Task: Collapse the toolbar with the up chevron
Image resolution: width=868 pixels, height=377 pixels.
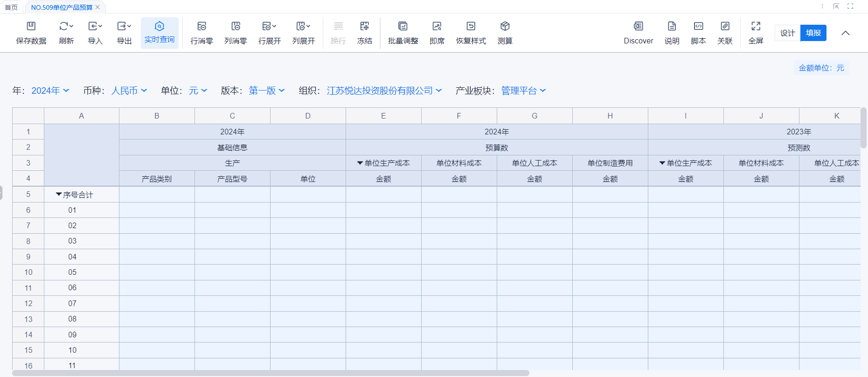Action: [845, 33]
